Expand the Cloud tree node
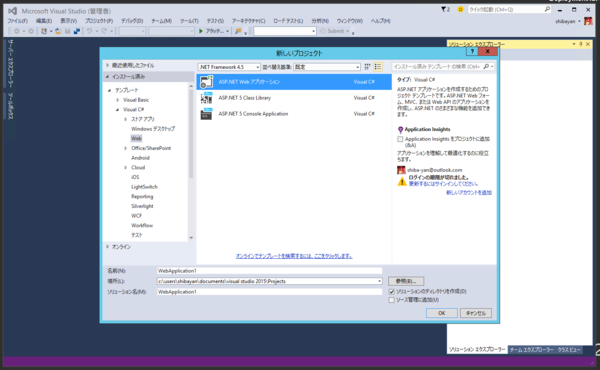Screen dimensions: 600x370 [126, 168]
